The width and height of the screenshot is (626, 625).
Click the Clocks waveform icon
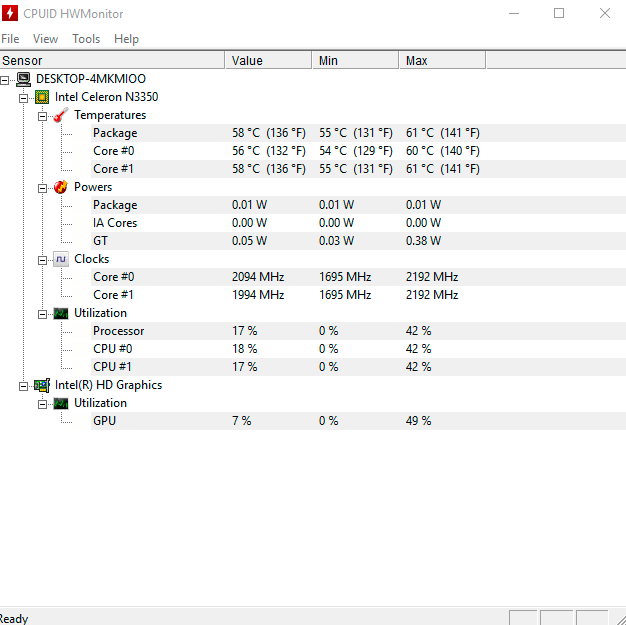61,259
